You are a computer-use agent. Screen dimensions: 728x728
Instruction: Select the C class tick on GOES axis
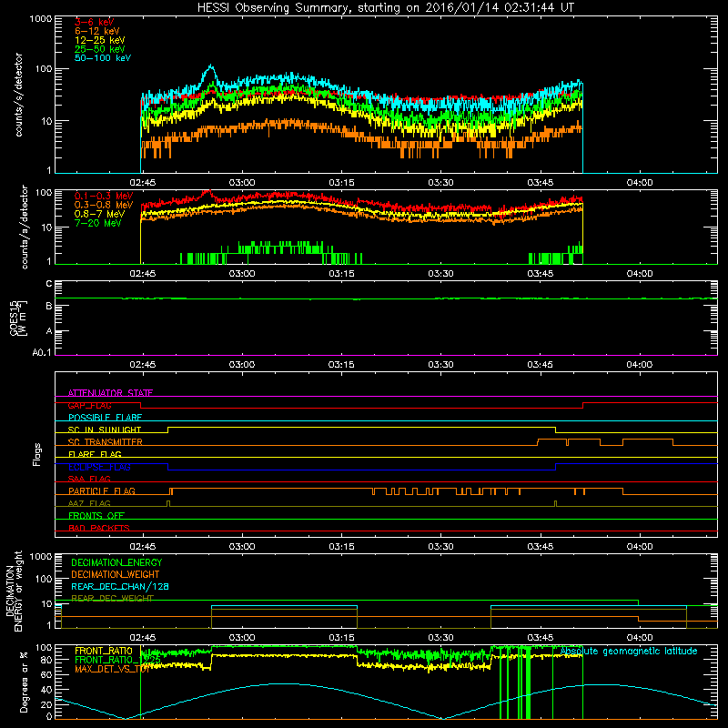(x=49, y=284)
